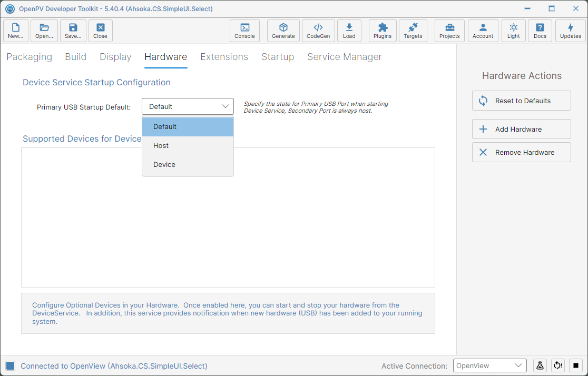
Task: Click Reset to Defaults
Action: 521,101
